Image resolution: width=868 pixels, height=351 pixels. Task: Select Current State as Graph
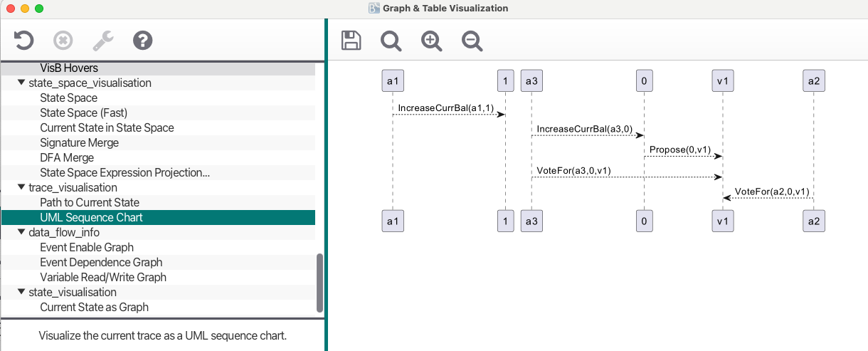94,307
